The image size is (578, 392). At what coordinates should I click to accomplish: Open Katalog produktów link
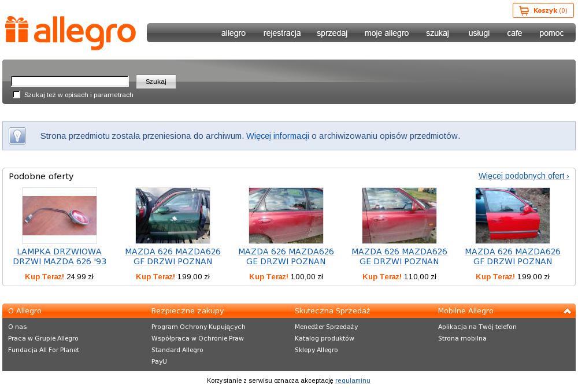(x=324, y=338)
